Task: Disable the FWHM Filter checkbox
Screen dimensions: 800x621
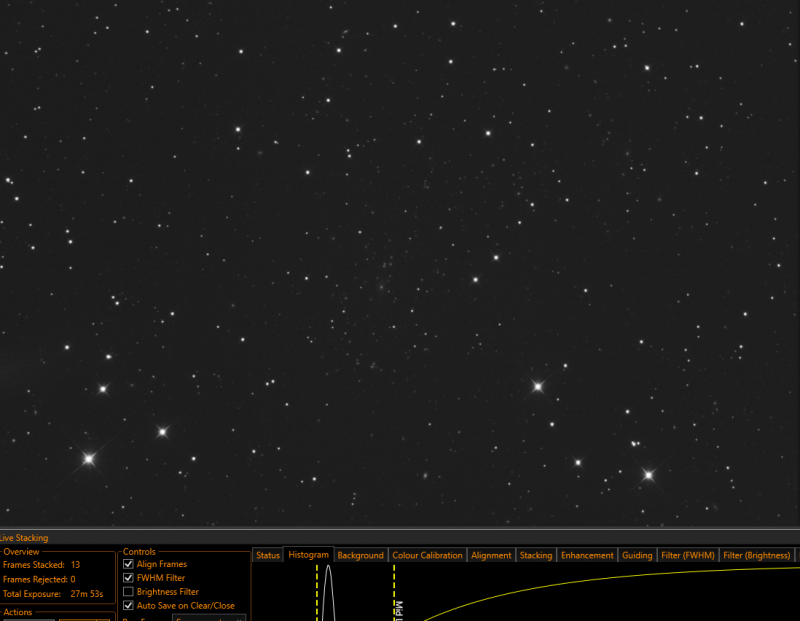Action: (x=129, y=578)
